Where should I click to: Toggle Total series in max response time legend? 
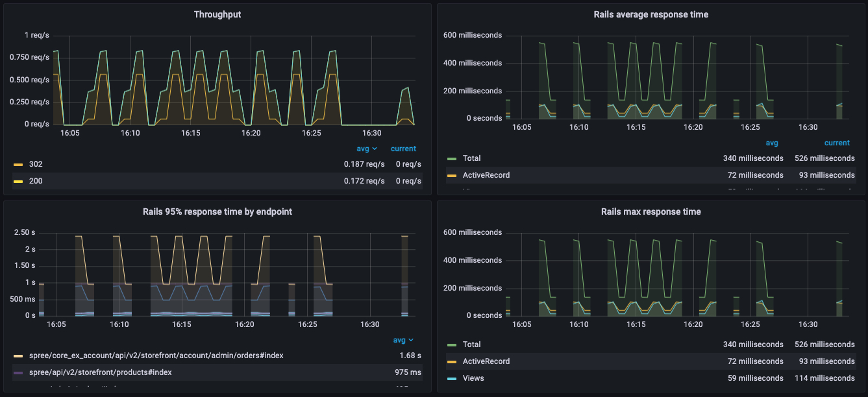(x=471, y=344)
